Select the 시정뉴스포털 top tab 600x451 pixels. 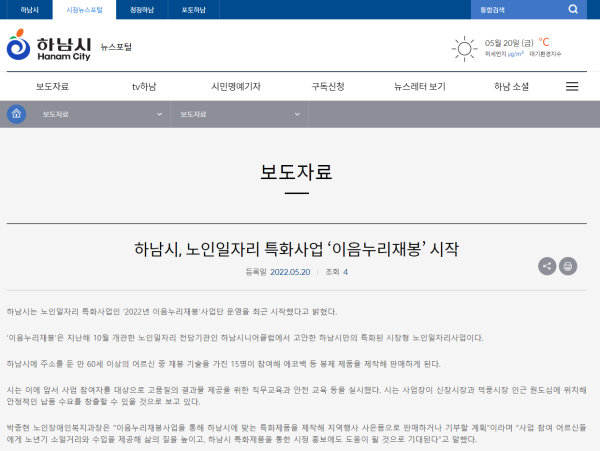pos(84,10)
